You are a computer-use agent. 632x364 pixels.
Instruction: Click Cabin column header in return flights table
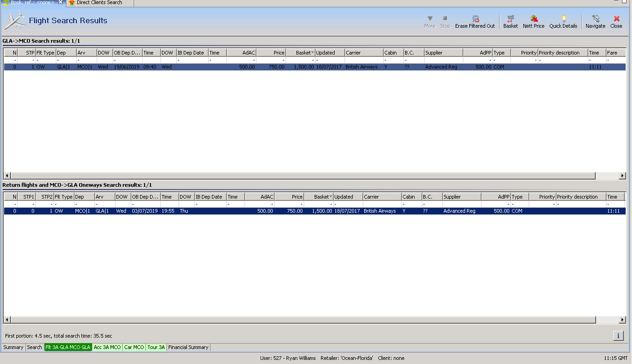pos(411,197)
